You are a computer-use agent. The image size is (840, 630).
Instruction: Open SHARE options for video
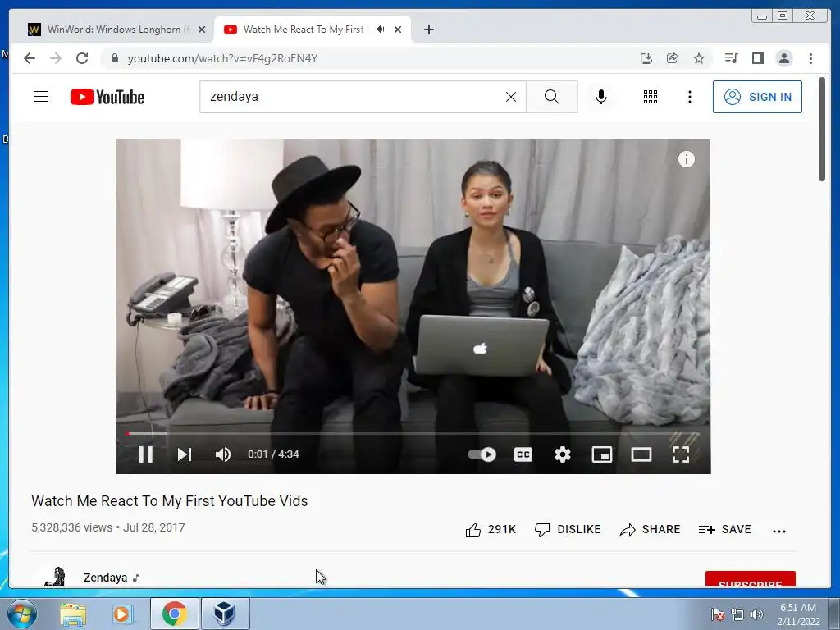(650, 530)
